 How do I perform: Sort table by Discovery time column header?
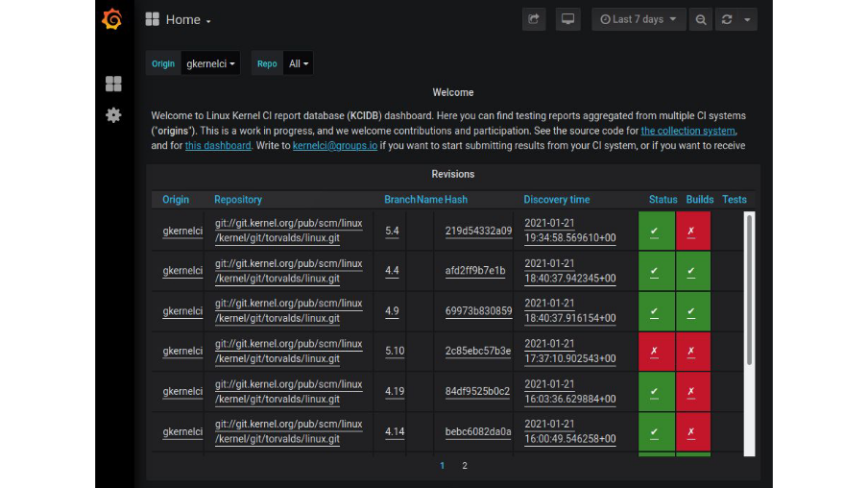pos(557,200)
